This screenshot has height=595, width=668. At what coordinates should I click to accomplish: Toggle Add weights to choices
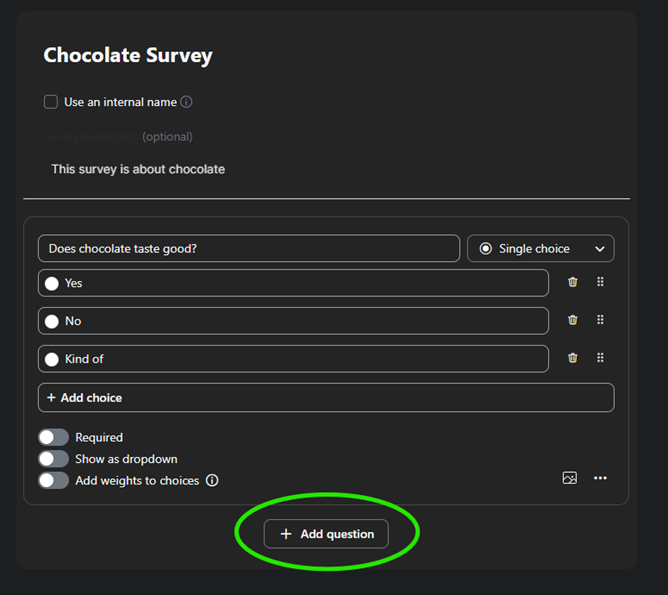point(53,480)
